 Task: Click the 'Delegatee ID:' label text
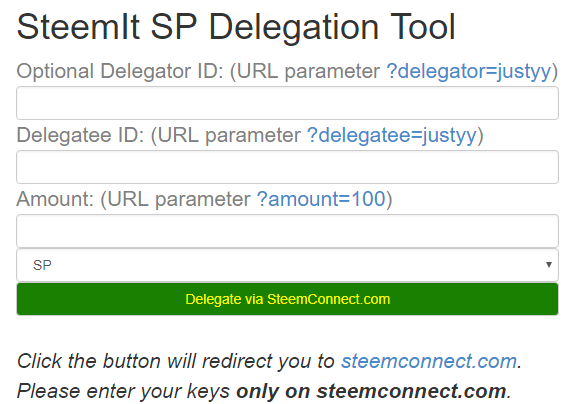pyautogui.click(x=80, y=135)
